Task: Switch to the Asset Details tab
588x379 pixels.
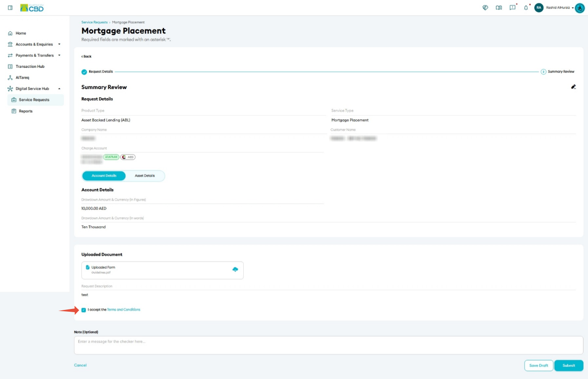Action: [145, 176]
